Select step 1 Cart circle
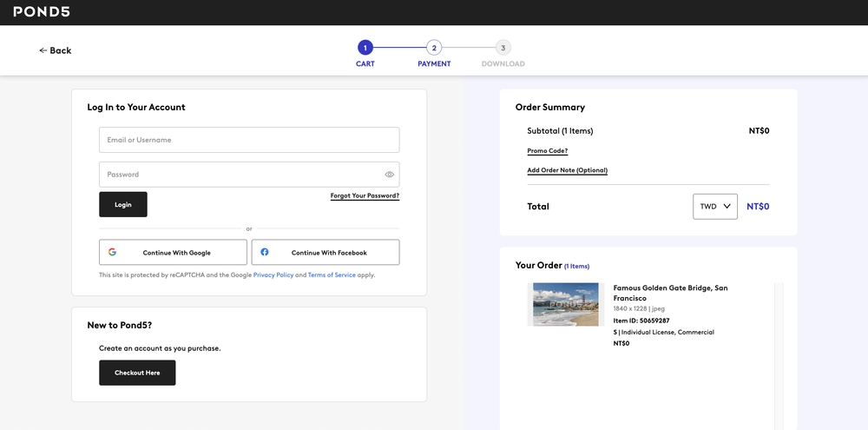 365,48
